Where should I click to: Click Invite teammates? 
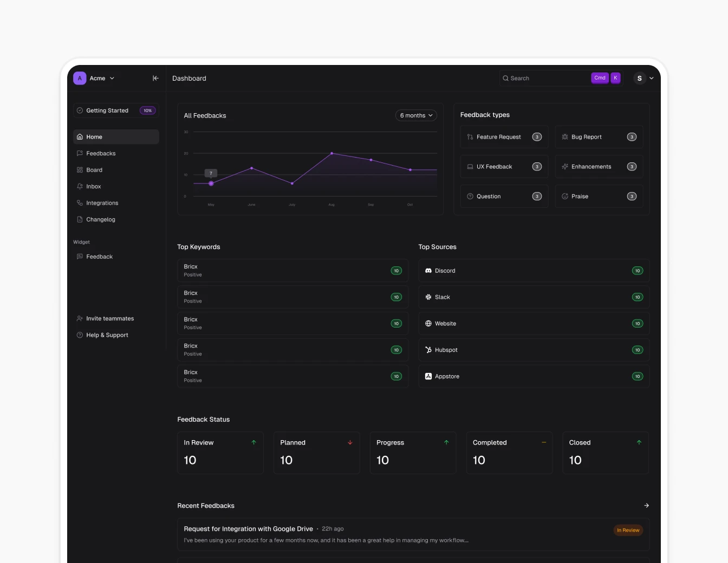(110, 318)
